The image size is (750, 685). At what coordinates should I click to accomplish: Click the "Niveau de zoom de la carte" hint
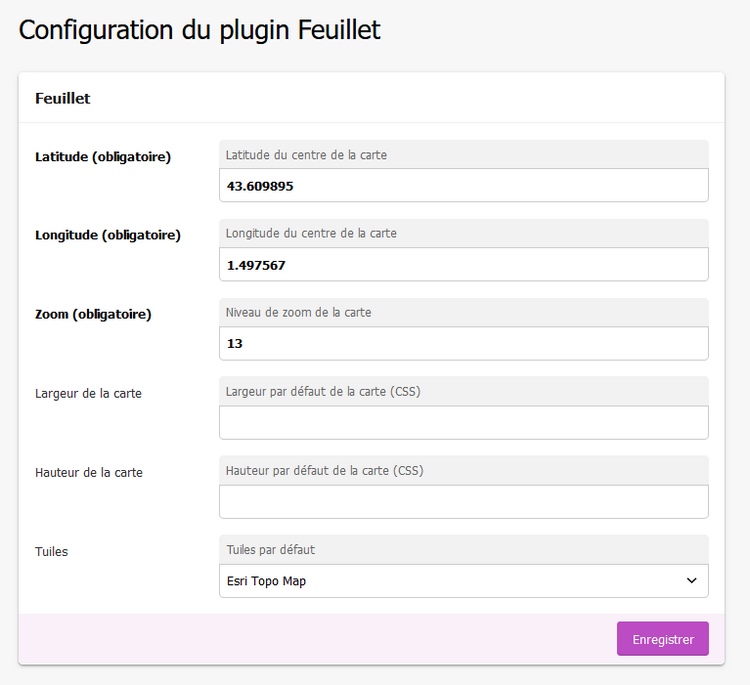298,313
